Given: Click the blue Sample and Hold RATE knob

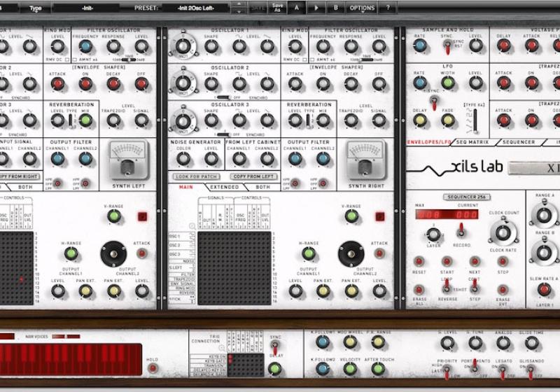Looking at the screenshot, I should (419, 45).
